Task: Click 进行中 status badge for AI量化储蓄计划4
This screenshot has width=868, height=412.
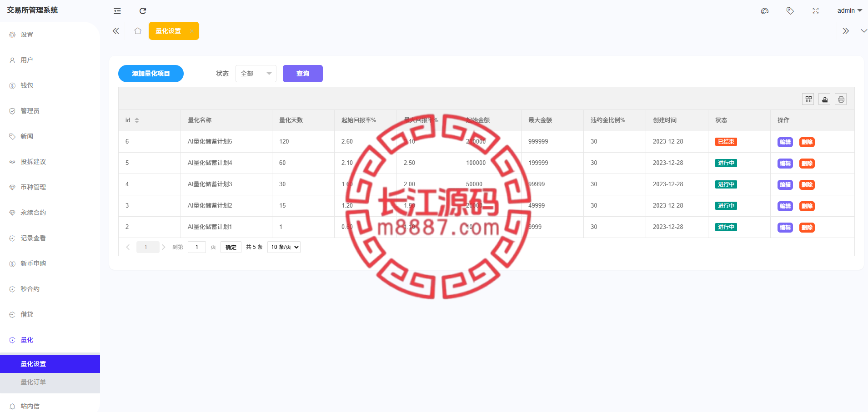Action: click(726, 163)
